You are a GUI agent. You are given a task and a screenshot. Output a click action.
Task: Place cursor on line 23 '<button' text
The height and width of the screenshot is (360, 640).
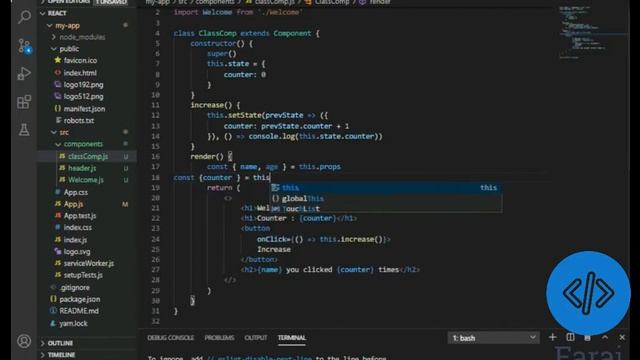[256, 229]
